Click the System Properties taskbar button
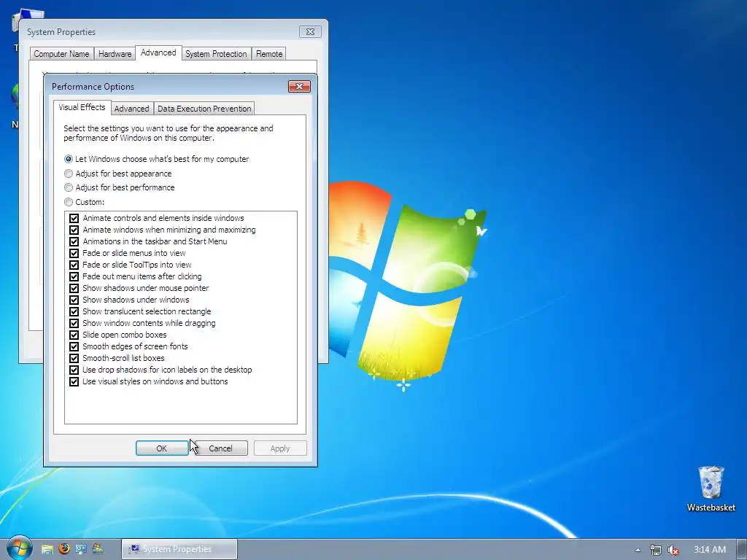This screenshot has height=560, width=747. click(179, 549)
